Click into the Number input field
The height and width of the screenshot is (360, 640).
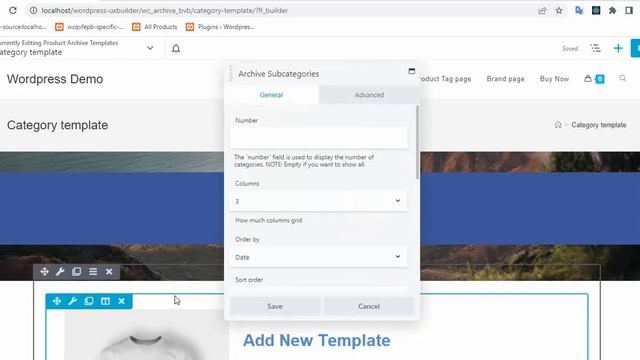[x=318, y=138]
